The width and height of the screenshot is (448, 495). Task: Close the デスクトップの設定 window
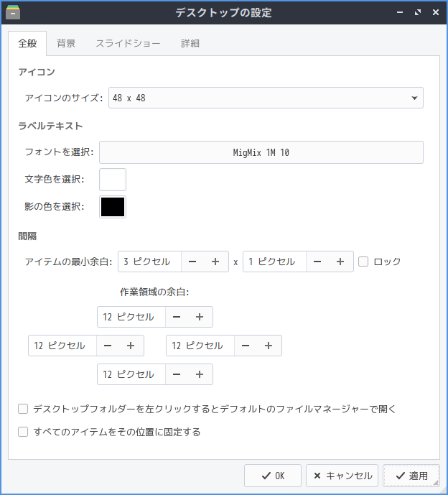click(436, 12)
